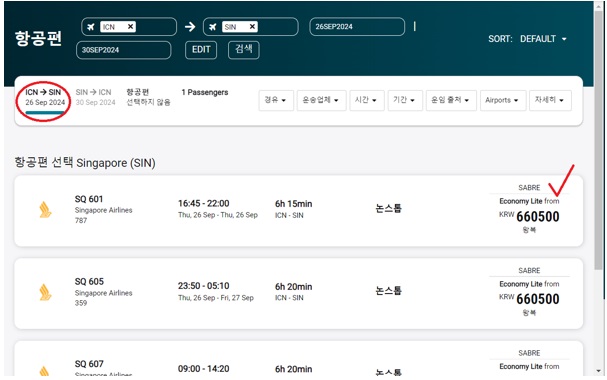The image size is (607, 380).
Task: Open the Airports filter dropdown
Action: [x=502, y=100]
